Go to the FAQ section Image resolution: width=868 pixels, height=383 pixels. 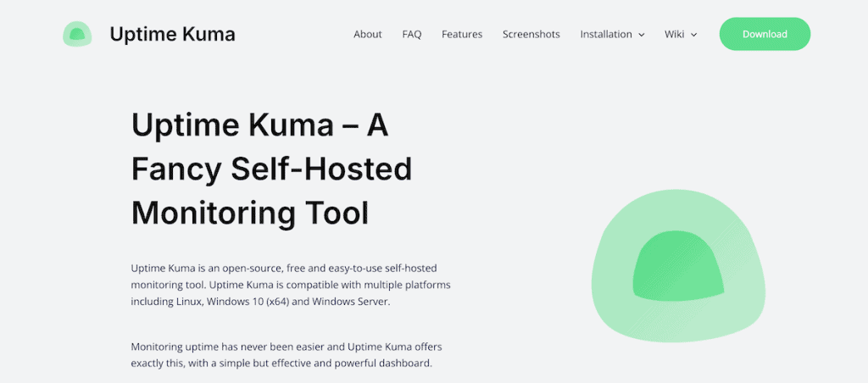[412, 34]
